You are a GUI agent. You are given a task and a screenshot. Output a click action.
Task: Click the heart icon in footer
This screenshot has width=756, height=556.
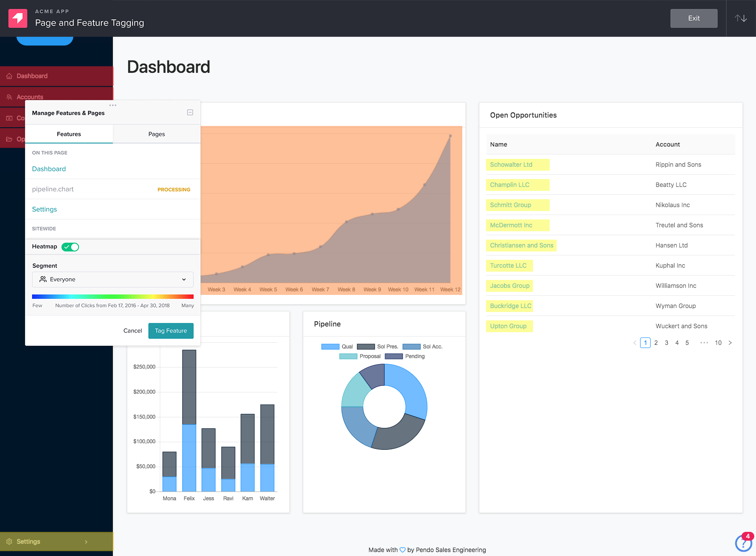[x=403, y=550]
